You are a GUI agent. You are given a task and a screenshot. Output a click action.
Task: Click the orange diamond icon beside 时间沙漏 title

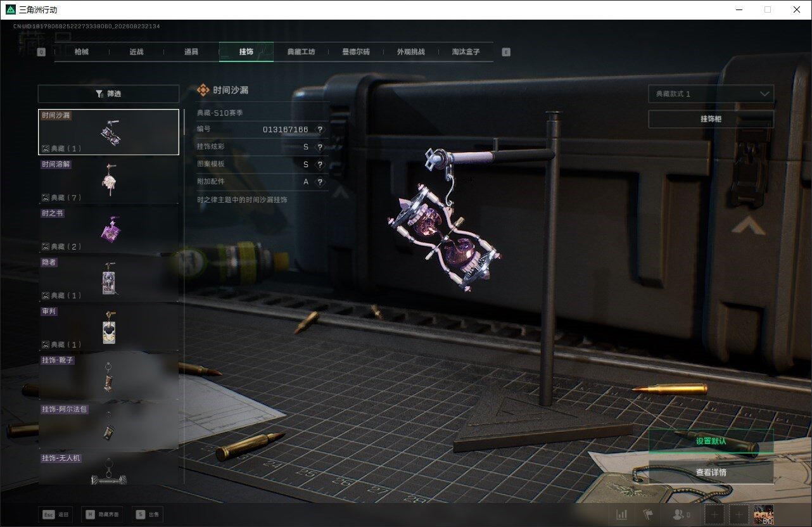[203, 90]
